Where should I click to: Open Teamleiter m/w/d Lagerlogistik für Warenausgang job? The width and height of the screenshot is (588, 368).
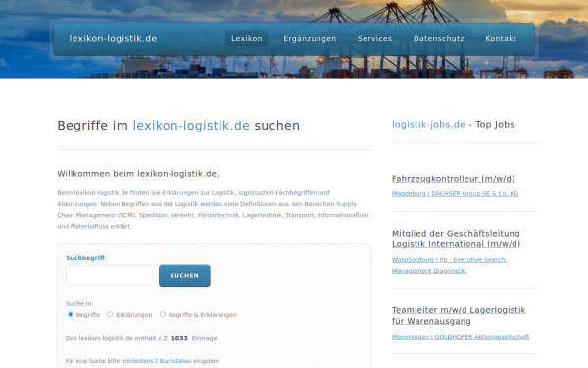[x=459, y=315]
